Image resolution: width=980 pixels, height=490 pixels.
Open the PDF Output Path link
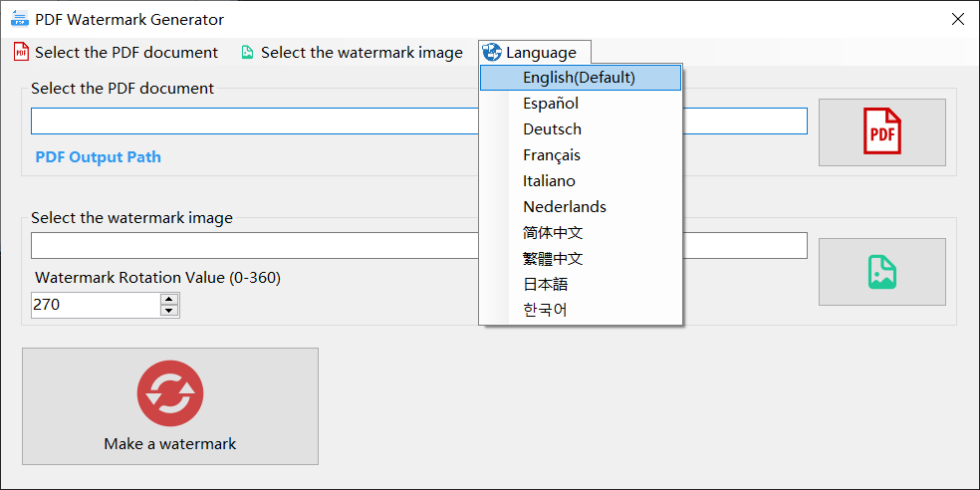(99, 157)
